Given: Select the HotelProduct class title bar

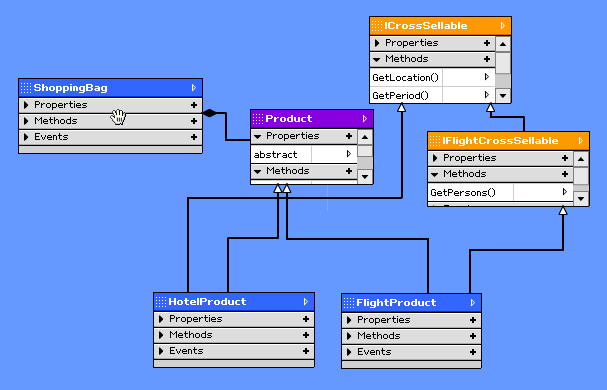Looking at the screenshot, I should click(x=234, y=302).
